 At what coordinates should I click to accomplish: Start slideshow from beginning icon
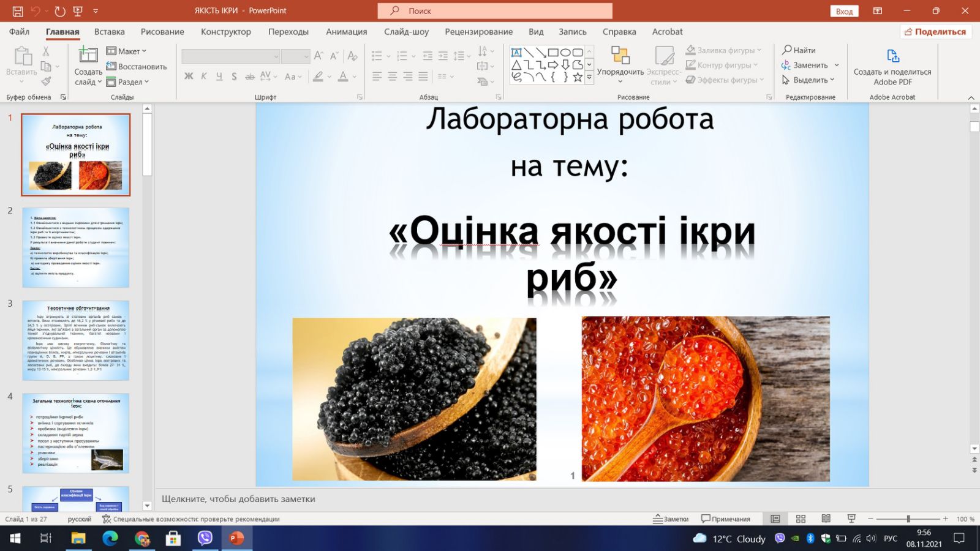pos(77,11)
